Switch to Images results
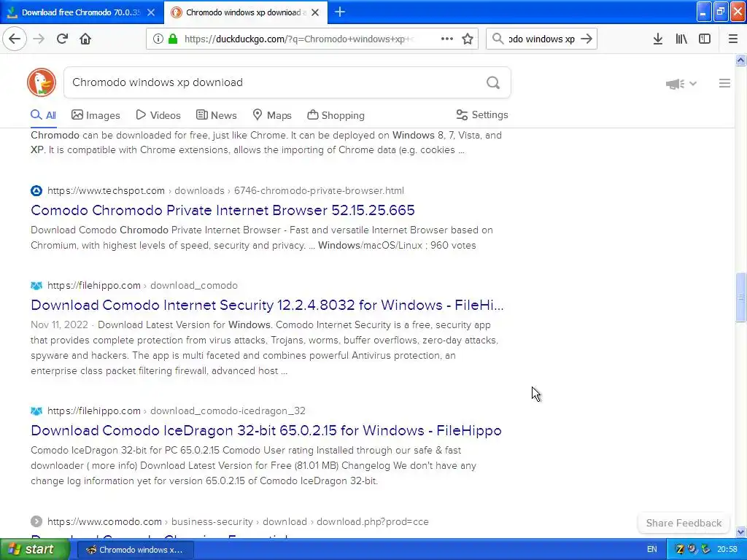The image size is (747, 560). [96, 115]
